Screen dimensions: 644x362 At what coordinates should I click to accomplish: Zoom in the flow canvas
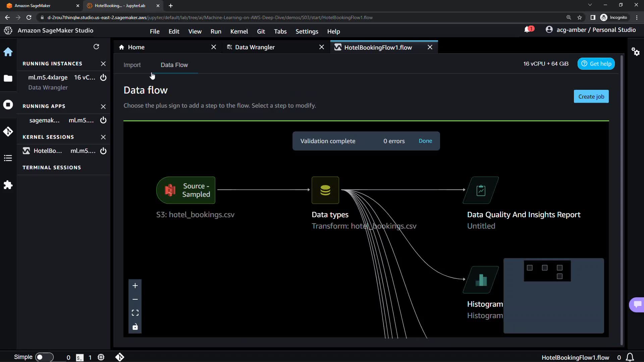[x=135, y=286]
